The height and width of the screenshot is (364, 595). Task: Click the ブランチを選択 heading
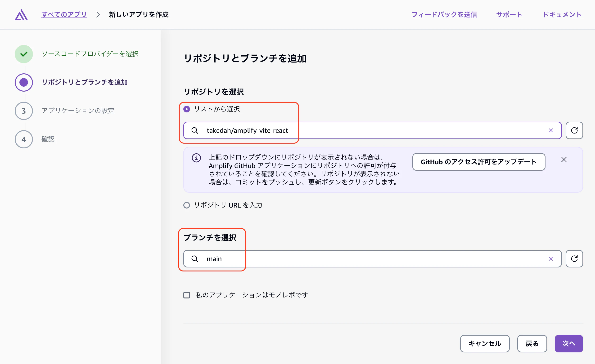pos(210,238)
